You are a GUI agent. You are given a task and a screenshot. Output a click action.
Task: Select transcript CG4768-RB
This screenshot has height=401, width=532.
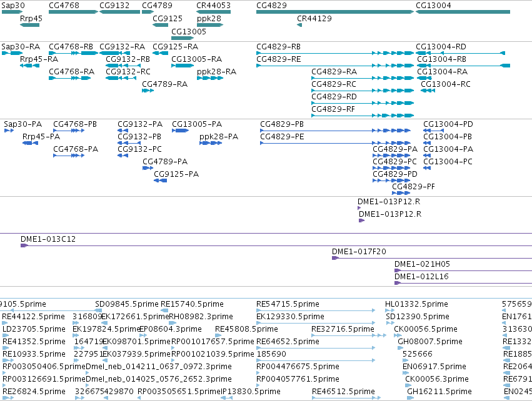pyautogui.click(x=71, y=46)
